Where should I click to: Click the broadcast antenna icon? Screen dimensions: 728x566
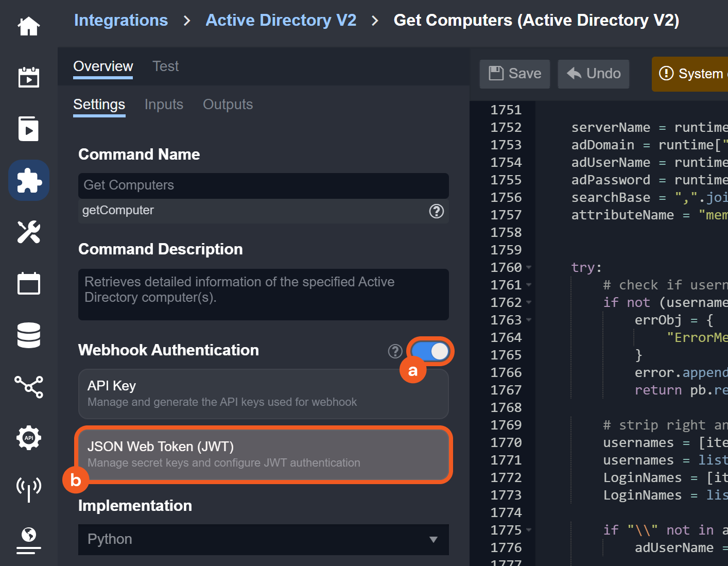click(x=29, y=489)
